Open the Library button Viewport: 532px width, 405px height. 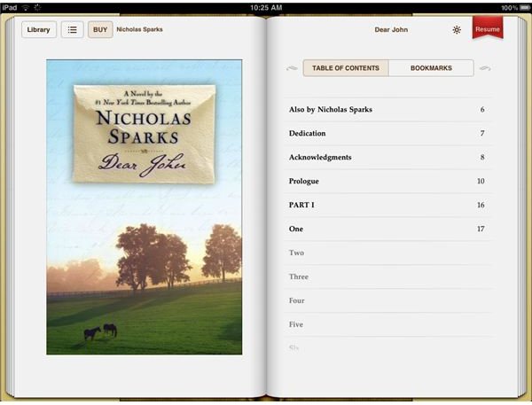click(39, 30)
